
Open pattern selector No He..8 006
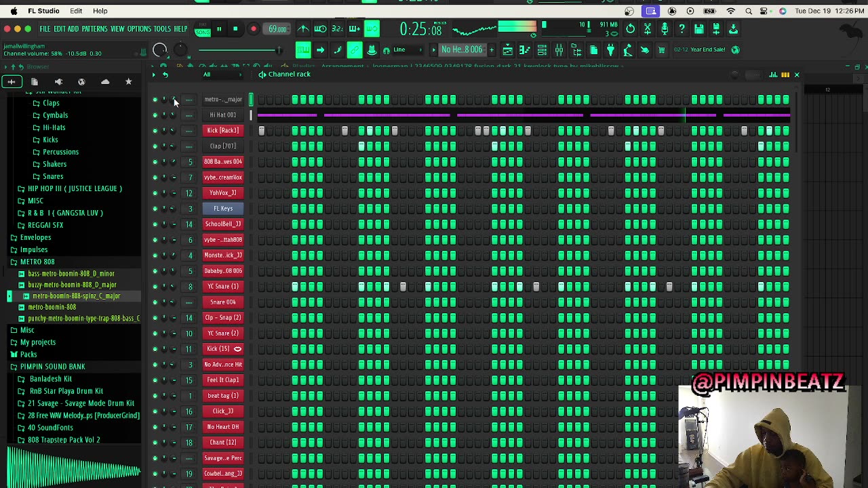pyautogui.click(x=461, y=49)
